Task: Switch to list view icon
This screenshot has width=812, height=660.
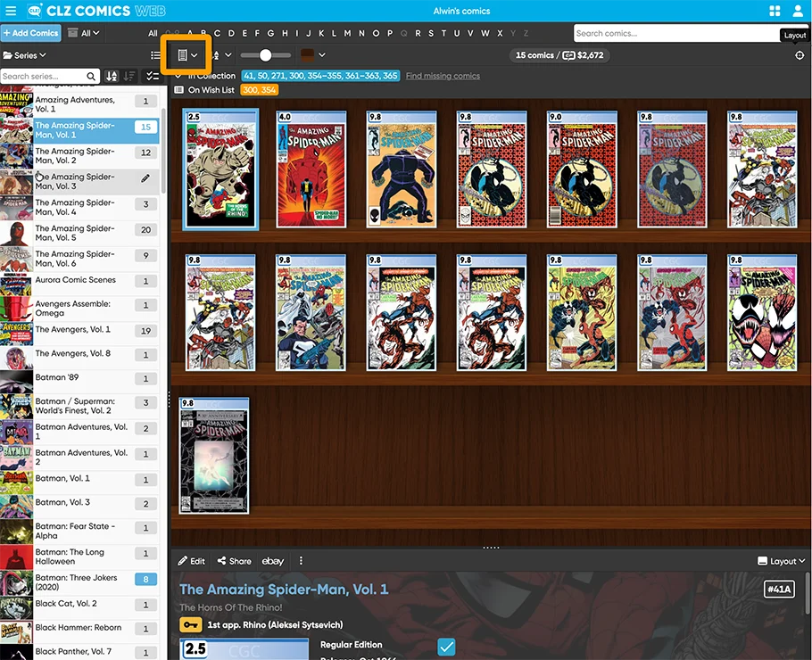Action: [x=156, y=55]
